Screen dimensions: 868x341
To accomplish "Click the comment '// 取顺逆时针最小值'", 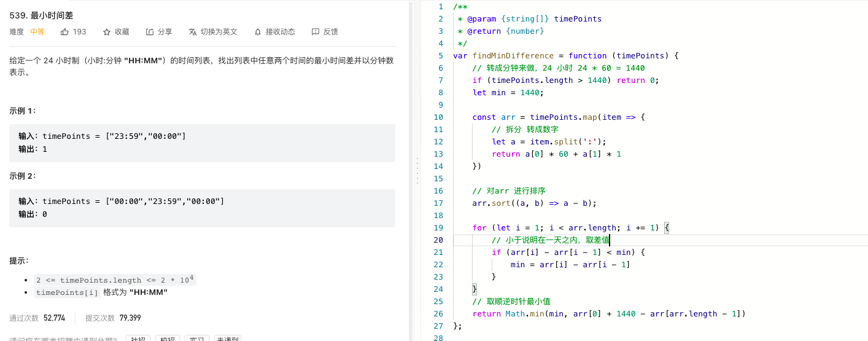I will 511,301.
